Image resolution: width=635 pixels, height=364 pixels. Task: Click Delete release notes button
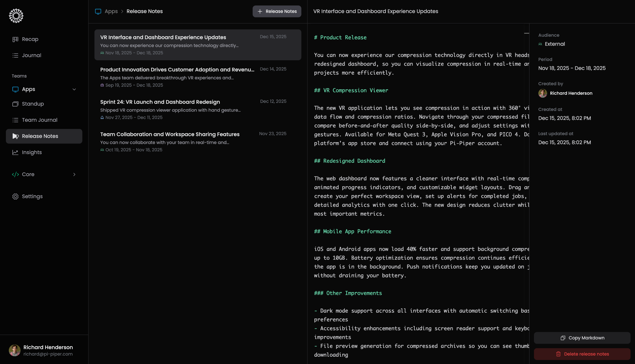(582, 354)
